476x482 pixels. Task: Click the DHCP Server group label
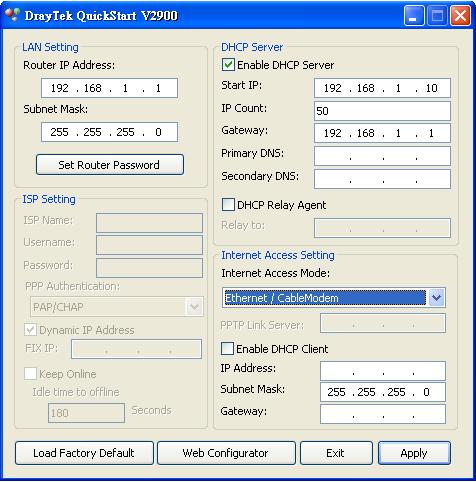tap(252, 47)
